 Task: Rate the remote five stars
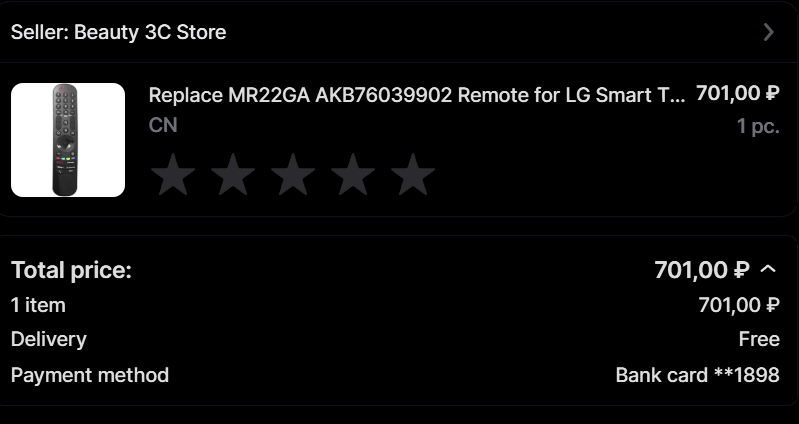coord(413,175)
